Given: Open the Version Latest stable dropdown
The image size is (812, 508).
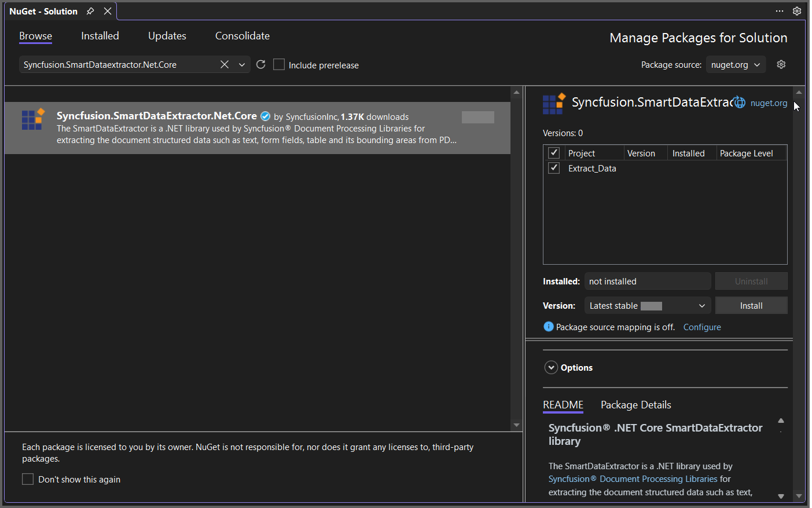Looking at the screenshot, I should (x=648, y=305).
